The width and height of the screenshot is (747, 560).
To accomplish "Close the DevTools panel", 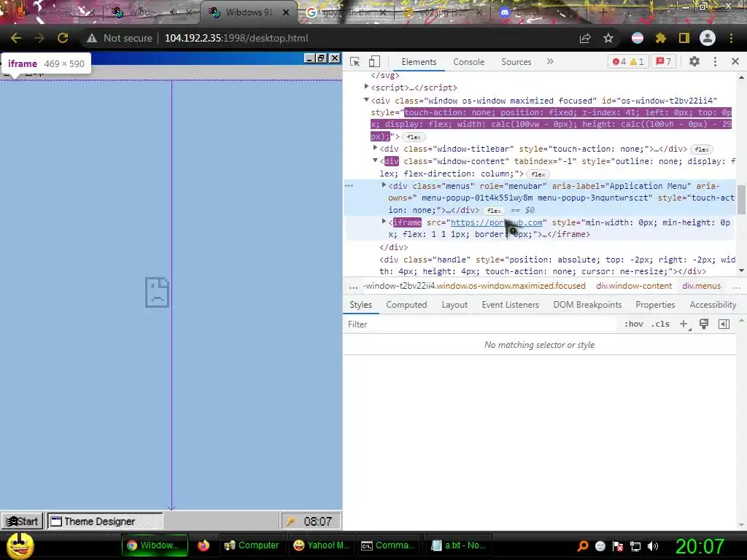I will (x=735, y=61).
